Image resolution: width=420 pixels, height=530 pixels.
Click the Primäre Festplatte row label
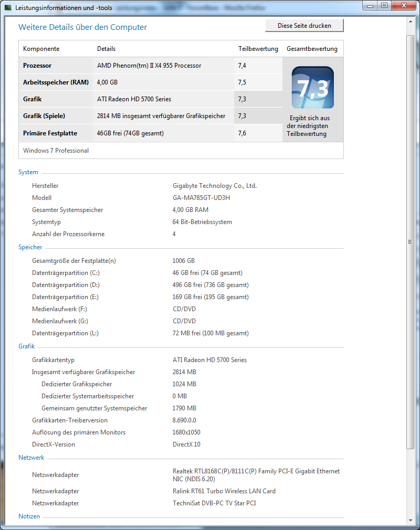pyautogui.click(x=50, y=133)
